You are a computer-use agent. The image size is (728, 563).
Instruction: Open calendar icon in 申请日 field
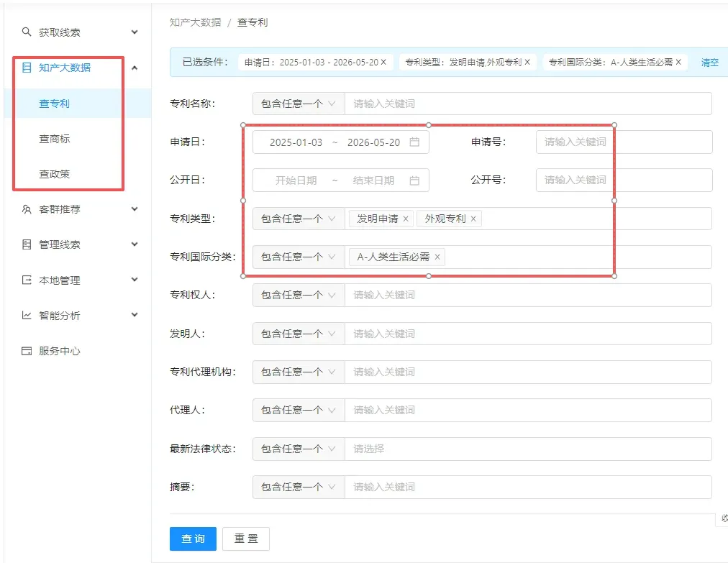(x=414, y=142)
